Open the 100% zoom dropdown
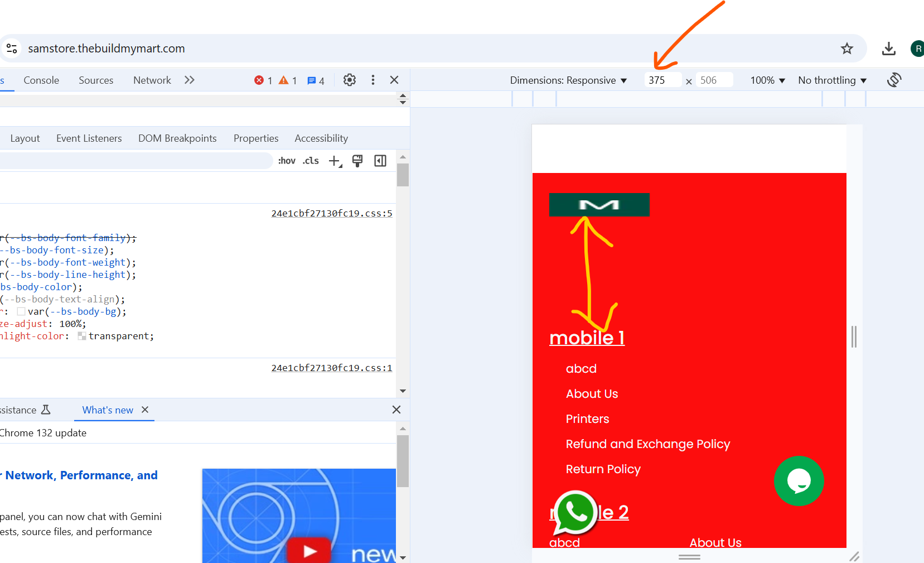 [768, 80]
